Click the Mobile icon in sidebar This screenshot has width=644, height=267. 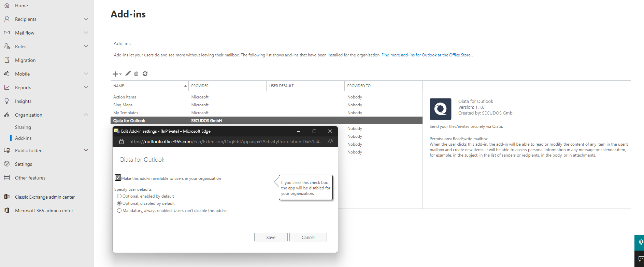tap(7, 74)
